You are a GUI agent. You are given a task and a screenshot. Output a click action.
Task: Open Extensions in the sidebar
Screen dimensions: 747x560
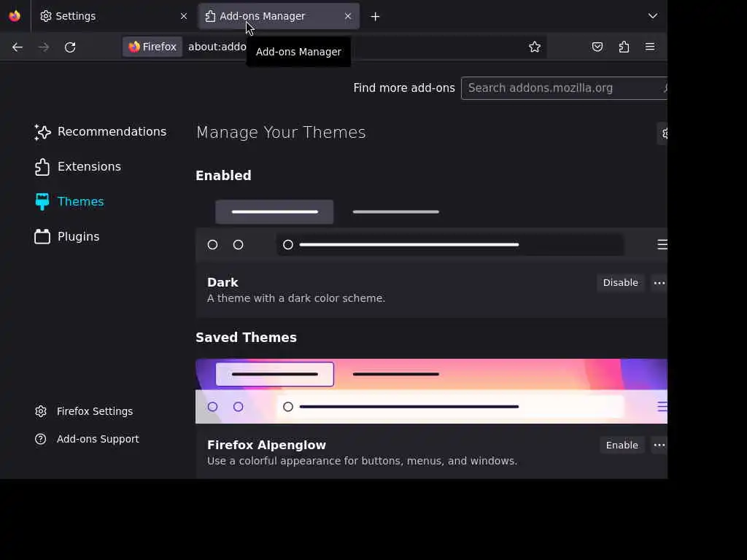[x=78, y=167]
